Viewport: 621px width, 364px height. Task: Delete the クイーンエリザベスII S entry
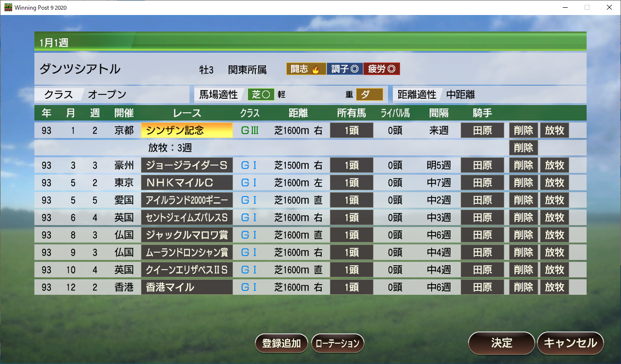[x=523, y=270]
